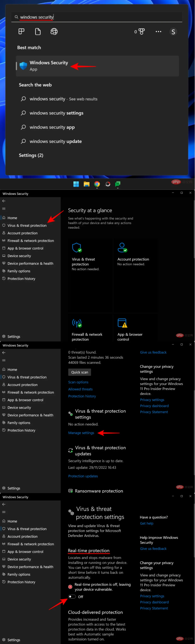Choose the 'windows security update' web suggestion
The width and height of the screenshot is (195, 644).
55,141
